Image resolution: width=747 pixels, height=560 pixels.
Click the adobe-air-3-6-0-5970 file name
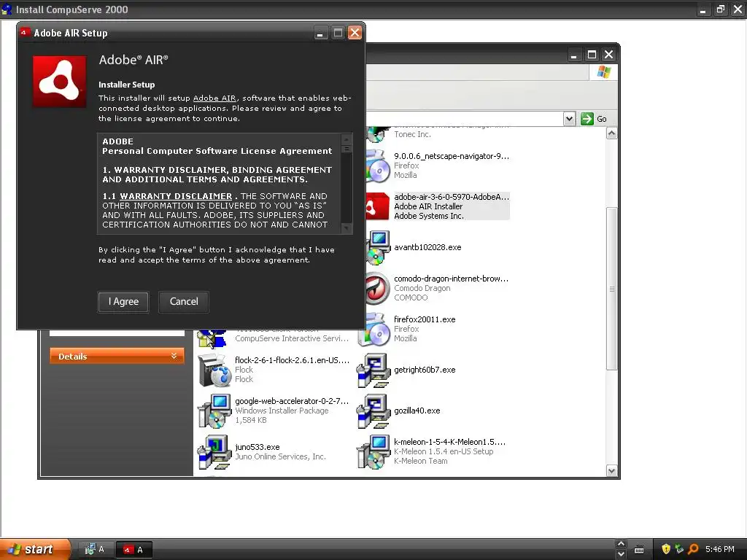click(x=452, y=197)
